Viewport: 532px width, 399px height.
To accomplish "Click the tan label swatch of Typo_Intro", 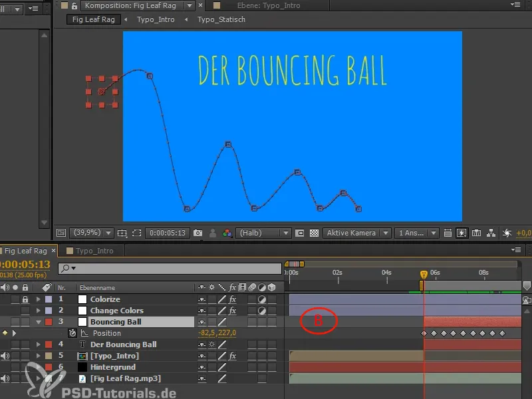I will 49,356.
